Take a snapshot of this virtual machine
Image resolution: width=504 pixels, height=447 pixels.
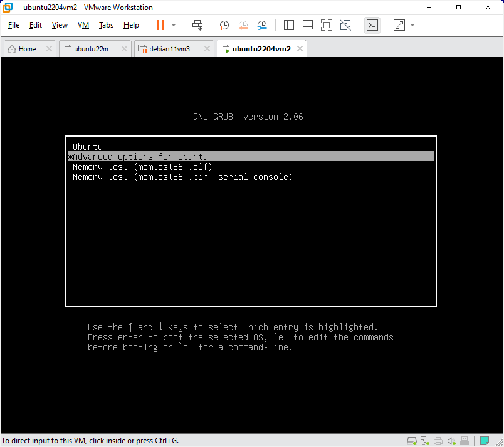point(224,25)
